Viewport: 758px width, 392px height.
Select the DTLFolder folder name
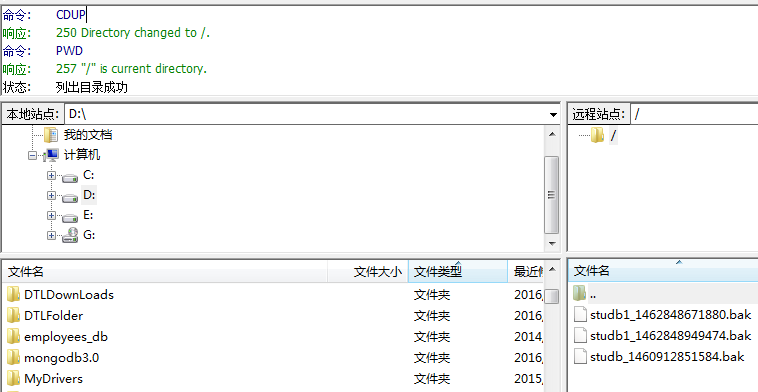53,316
